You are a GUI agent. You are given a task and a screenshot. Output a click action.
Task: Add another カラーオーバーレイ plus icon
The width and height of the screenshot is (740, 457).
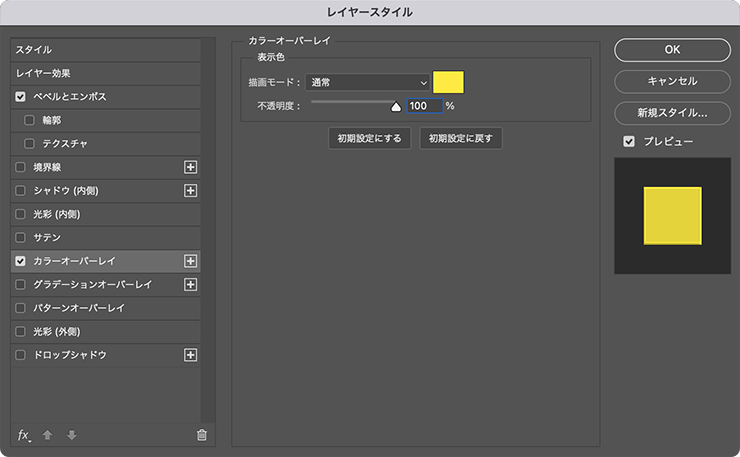tap(190, 261)
